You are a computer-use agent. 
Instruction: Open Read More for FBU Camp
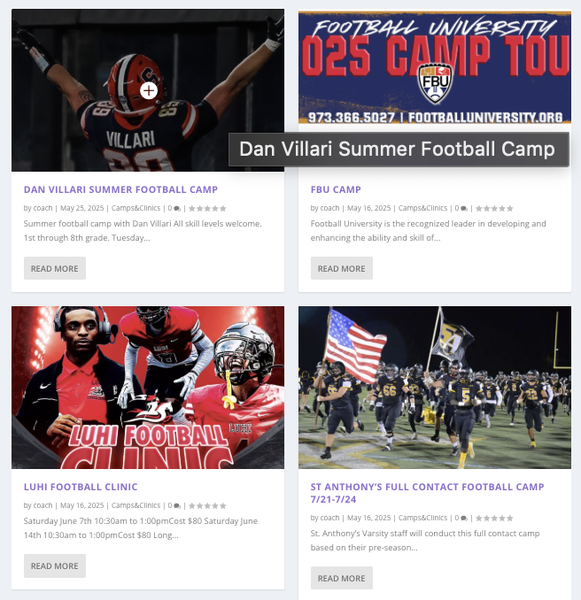(x=341, y=268)
